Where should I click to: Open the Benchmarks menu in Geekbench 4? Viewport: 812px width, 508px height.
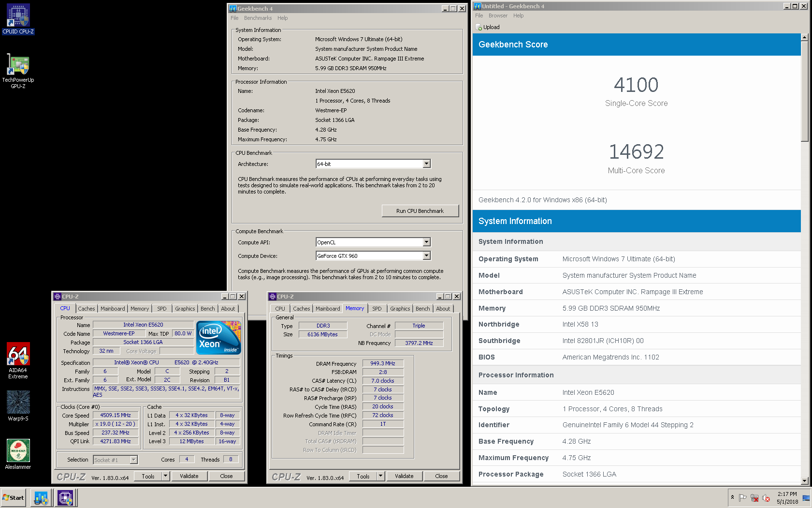click(258, 18)
